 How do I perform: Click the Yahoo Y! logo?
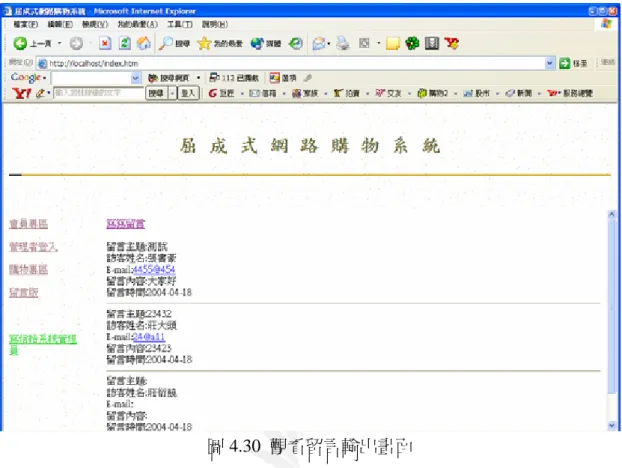point(21,93)
